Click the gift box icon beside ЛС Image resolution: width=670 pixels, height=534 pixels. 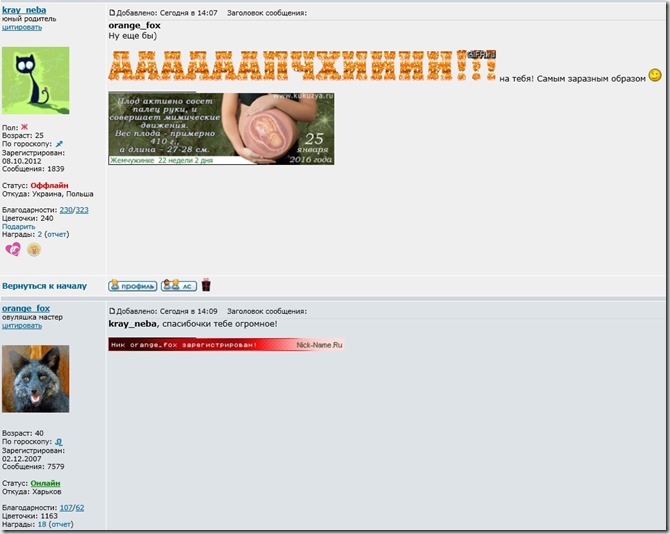tap(206, 285)
